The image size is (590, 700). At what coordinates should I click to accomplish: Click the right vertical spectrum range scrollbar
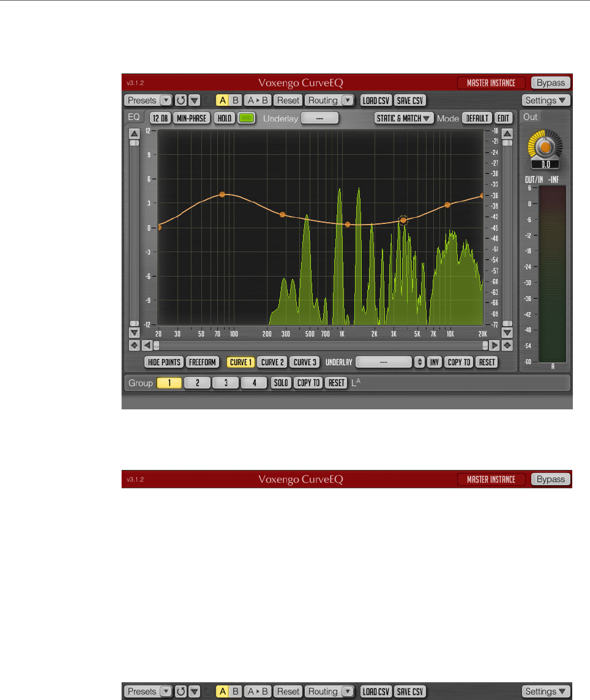tap(507, 233)
